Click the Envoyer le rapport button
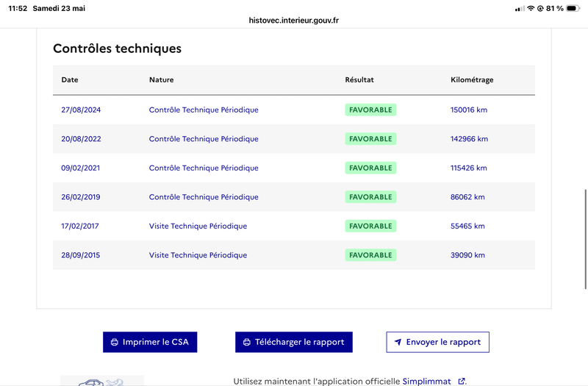Screen dimensions: 588x386 click(x=437, y=342)
